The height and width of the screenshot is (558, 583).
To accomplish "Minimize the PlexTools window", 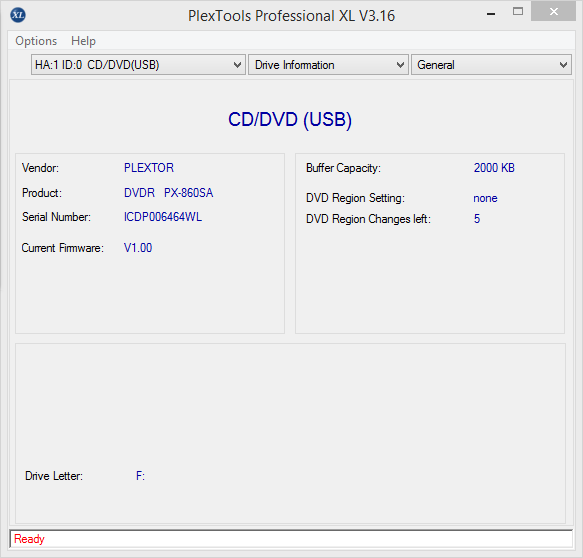I will point(491,14).
